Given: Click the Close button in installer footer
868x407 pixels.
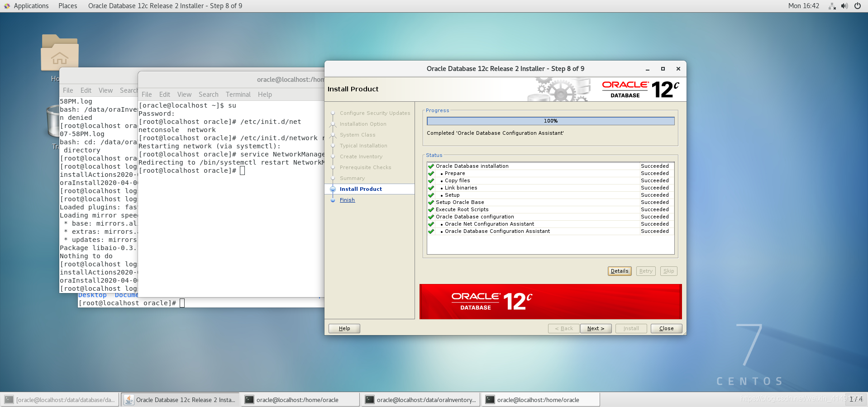Looking at the screenshot, I should (666, 328).
